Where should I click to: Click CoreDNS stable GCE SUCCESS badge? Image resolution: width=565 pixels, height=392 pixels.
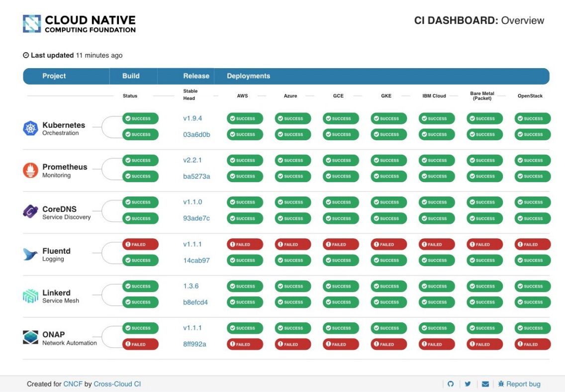[x=341, y=202]
